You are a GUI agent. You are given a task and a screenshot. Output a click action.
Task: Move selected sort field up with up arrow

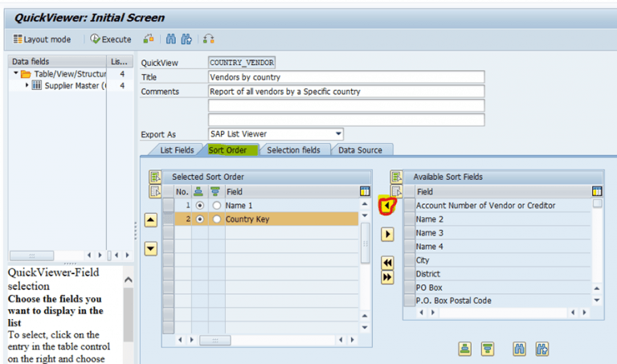pos(150,221)
